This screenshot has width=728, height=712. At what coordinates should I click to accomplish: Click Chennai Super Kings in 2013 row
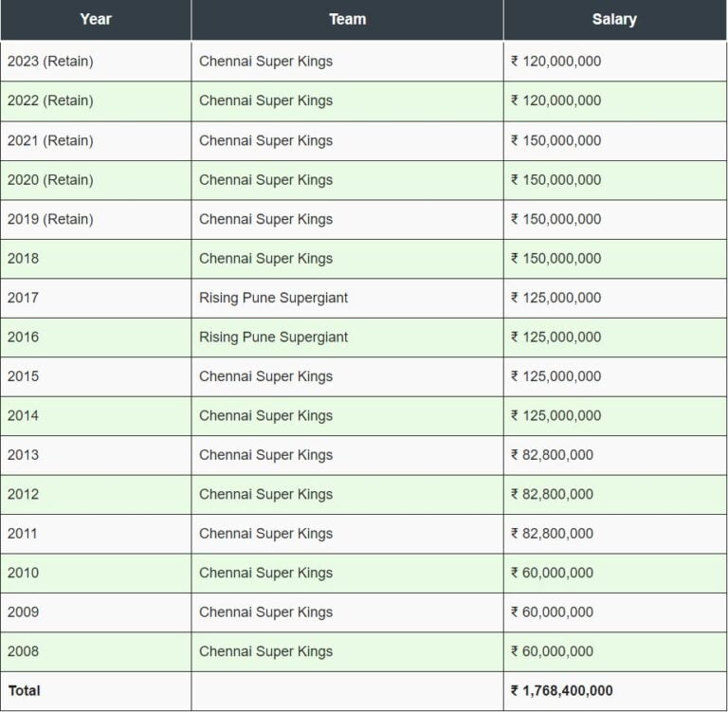click(266, 455)
